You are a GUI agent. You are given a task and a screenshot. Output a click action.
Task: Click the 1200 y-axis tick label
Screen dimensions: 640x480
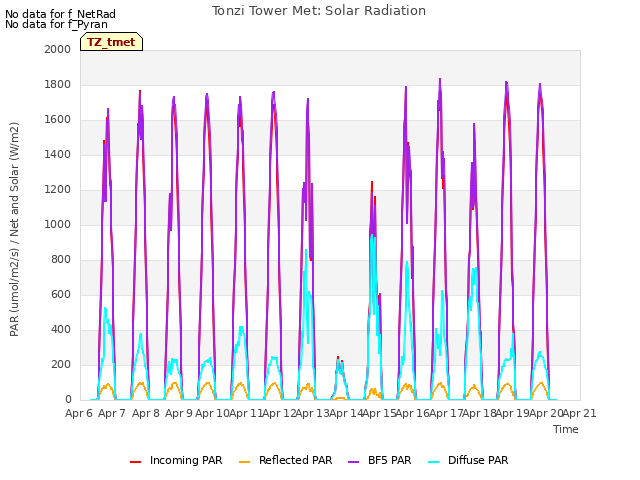coord(58,189)
